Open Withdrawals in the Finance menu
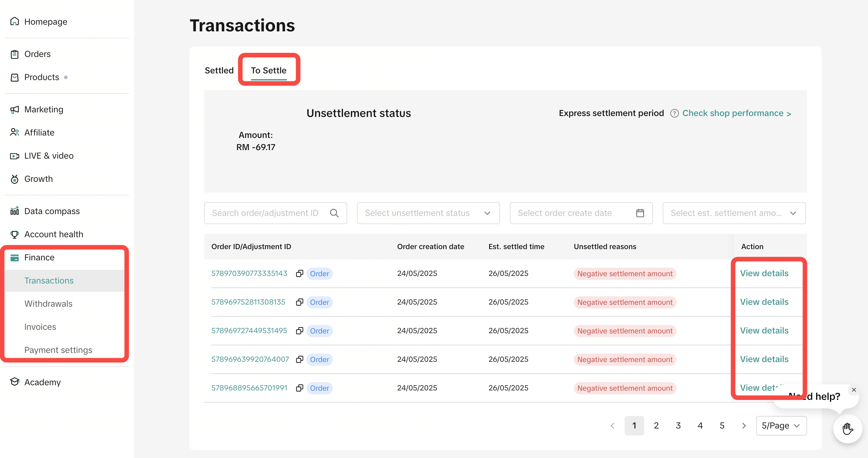Viewport: 868px width, 458px height. (x=48, y=304)
